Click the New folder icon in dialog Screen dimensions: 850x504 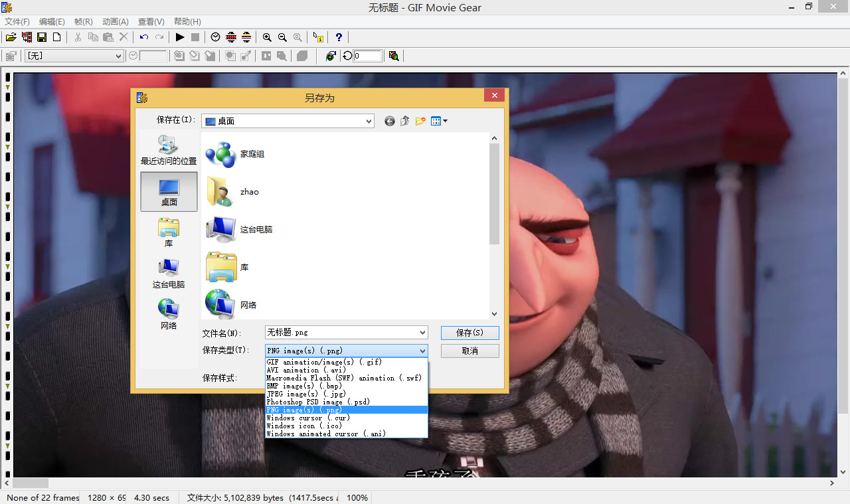click(x=420, y=121)
